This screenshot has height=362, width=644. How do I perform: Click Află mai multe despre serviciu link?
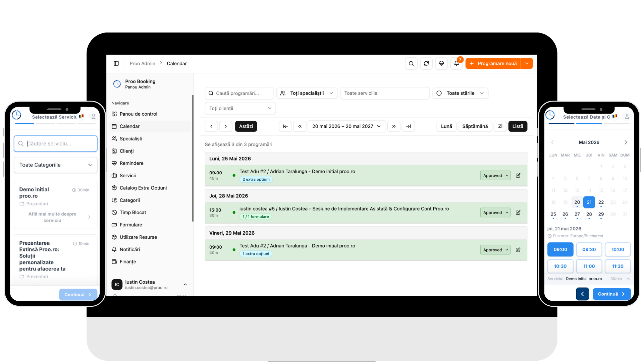coord(52,217)
